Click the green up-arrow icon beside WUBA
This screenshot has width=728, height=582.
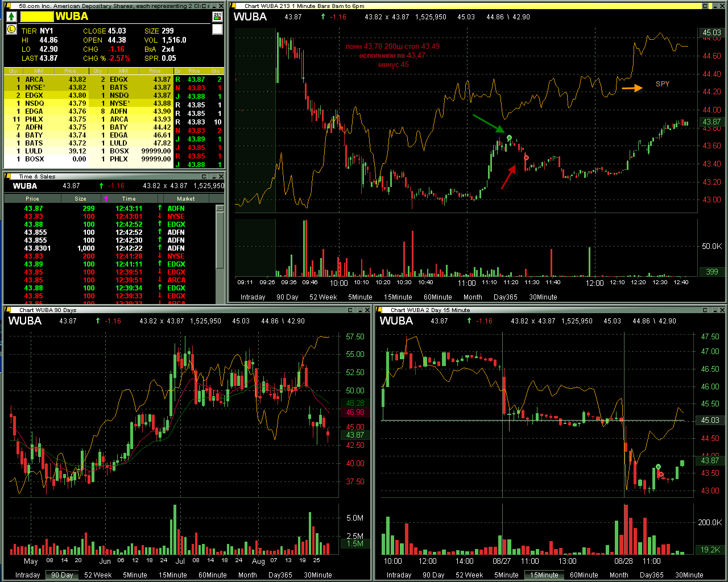[x=12, y=16]
